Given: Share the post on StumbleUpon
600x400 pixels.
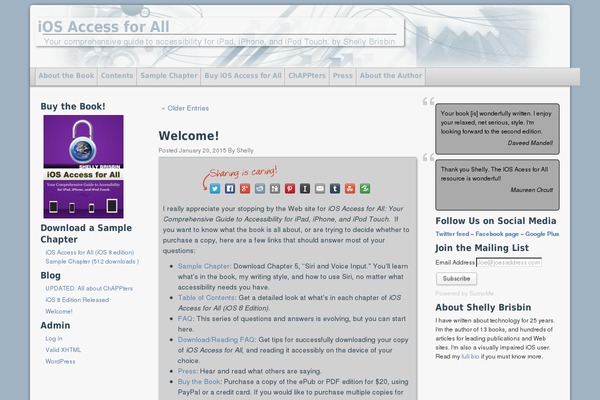Looking at the screenshot, I should pos(350,188).
